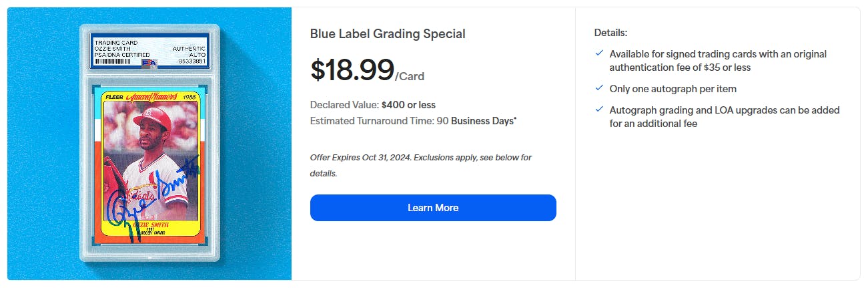Click the certification number 85333851 on the label
868x288 pixels.
pyautogui.click(x=192, y=60)
